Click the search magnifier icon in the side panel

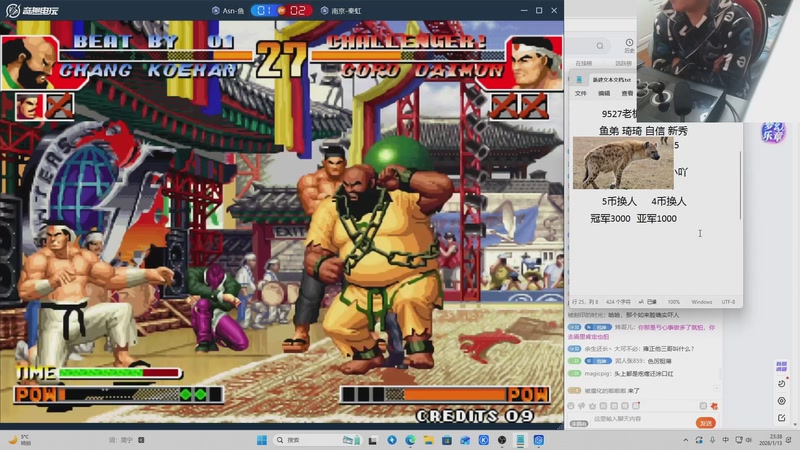tap(600, 46)
